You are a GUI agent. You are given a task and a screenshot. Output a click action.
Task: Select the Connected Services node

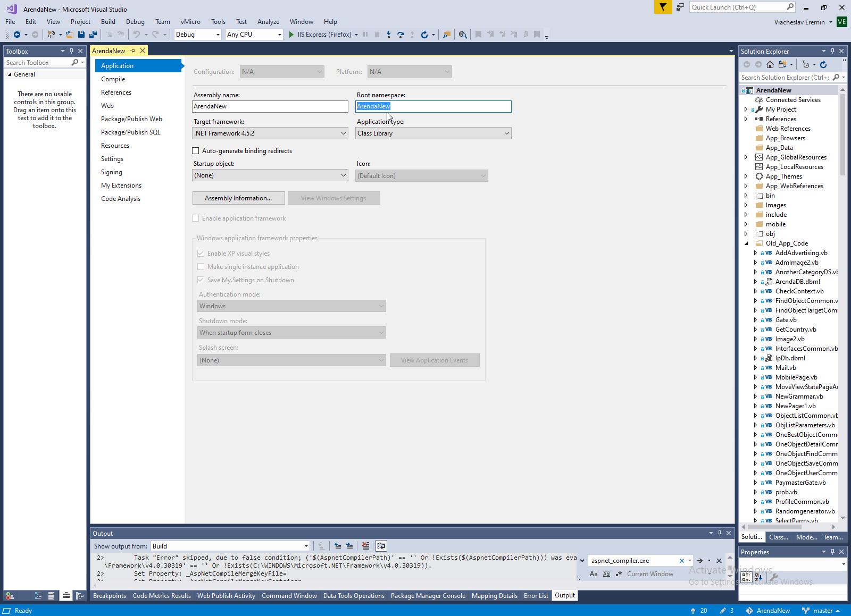(x=793, y=100)
